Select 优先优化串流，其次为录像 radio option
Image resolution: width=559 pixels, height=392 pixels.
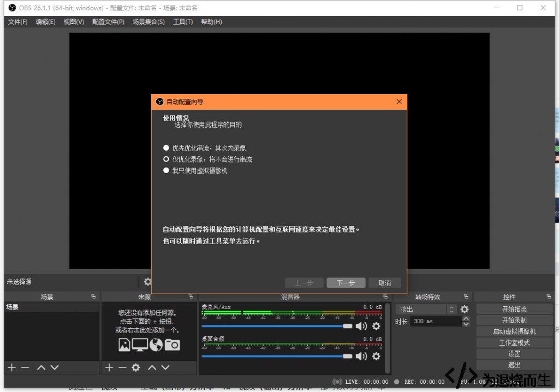click(x=204, y=147)
